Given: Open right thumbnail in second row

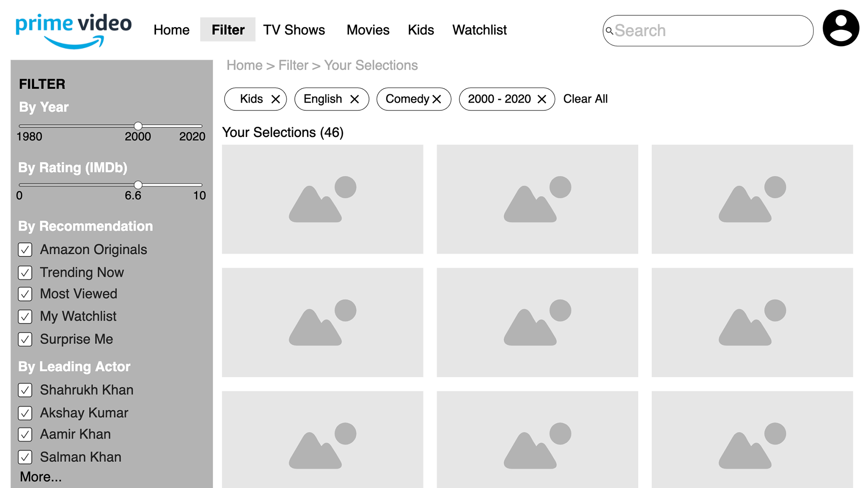Looking at the screenshot, I should tap(752, 323).
